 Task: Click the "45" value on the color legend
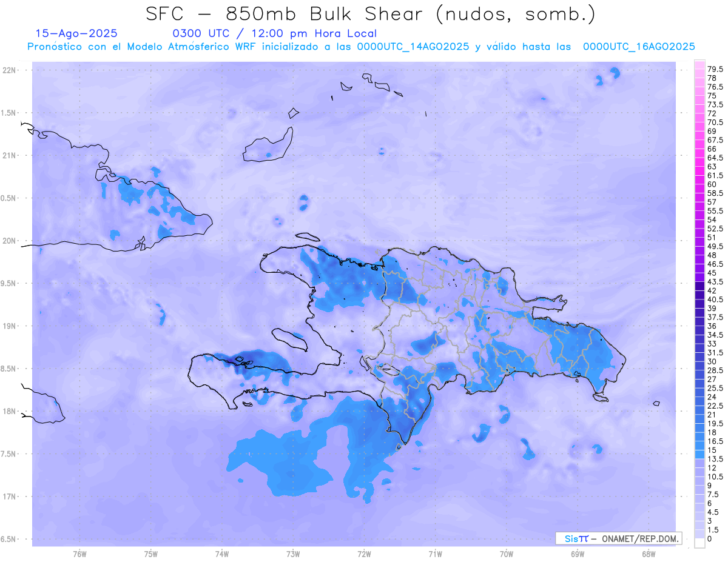tap(712, 273)
